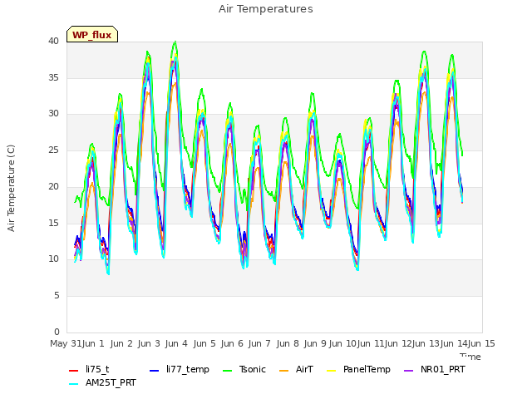Click the orange AirT legend color marker
Screen dimensions: 532x399
[283, 370]
